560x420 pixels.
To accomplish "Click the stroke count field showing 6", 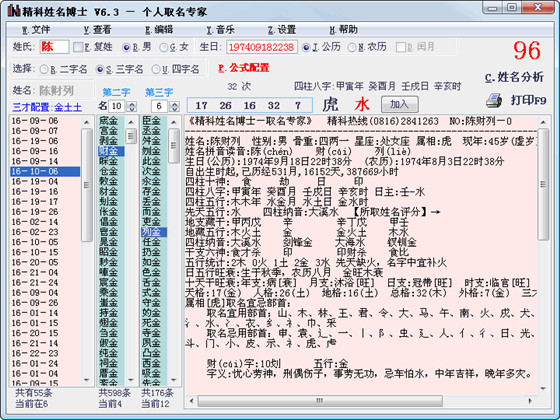I will tap(160, 106).
